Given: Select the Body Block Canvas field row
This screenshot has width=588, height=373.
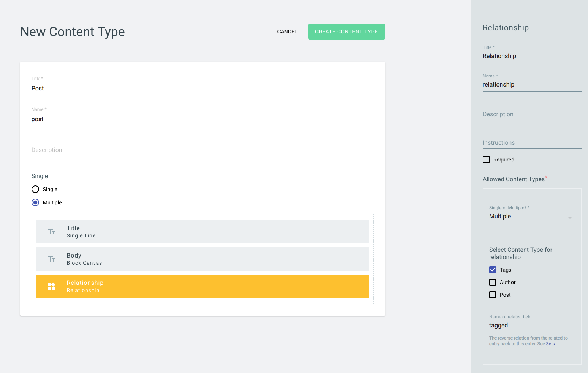Looking at the screenshot, I should (x=203, y=259).
